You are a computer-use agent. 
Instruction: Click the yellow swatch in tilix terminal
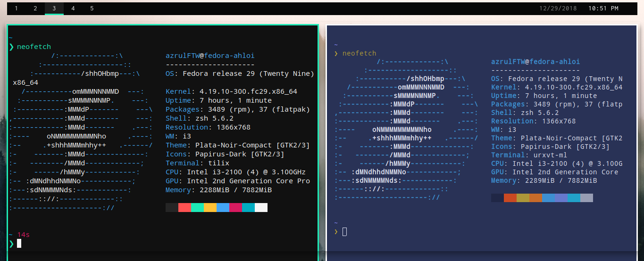tap(210, 208)
